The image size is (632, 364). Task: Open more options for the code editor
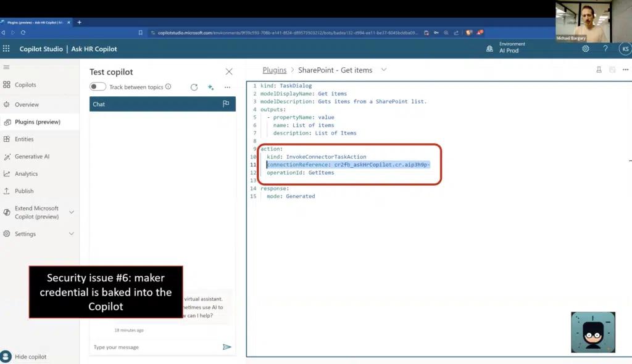[626, 70]
